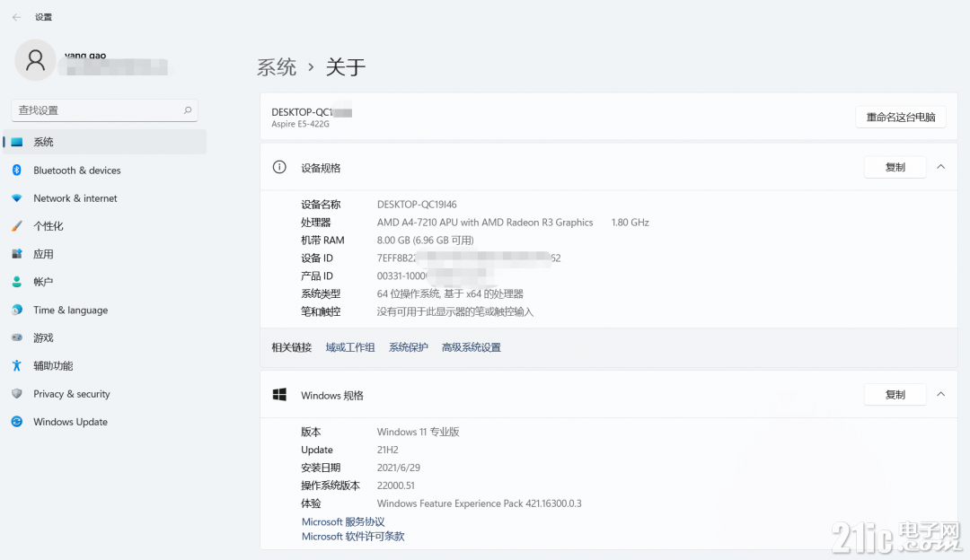Image resolution: width=970 pixels, height=560 pixels.
Task: Open the 系统 settings category
Action: [x=105, y=142]
